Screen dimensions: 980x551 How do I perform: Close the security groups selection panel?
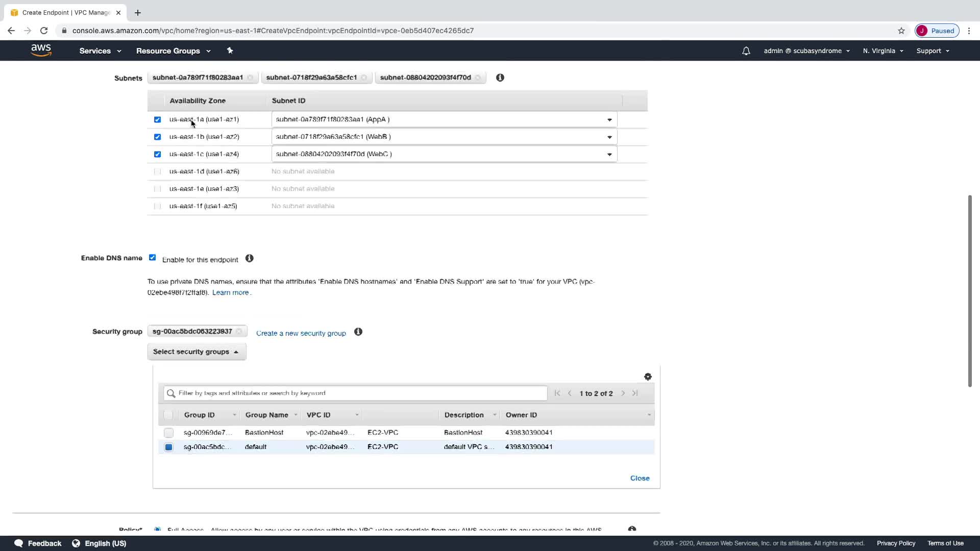tap(639, 478)
